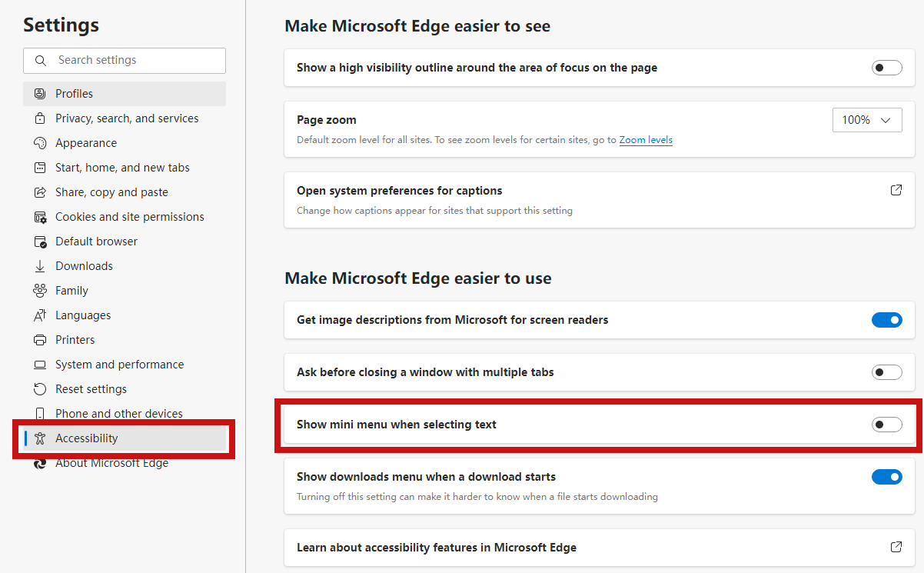Select Accessibility in sidebar
Viewport: 924px width, 573px height.
pyautogui.click(x=125, y=438)
